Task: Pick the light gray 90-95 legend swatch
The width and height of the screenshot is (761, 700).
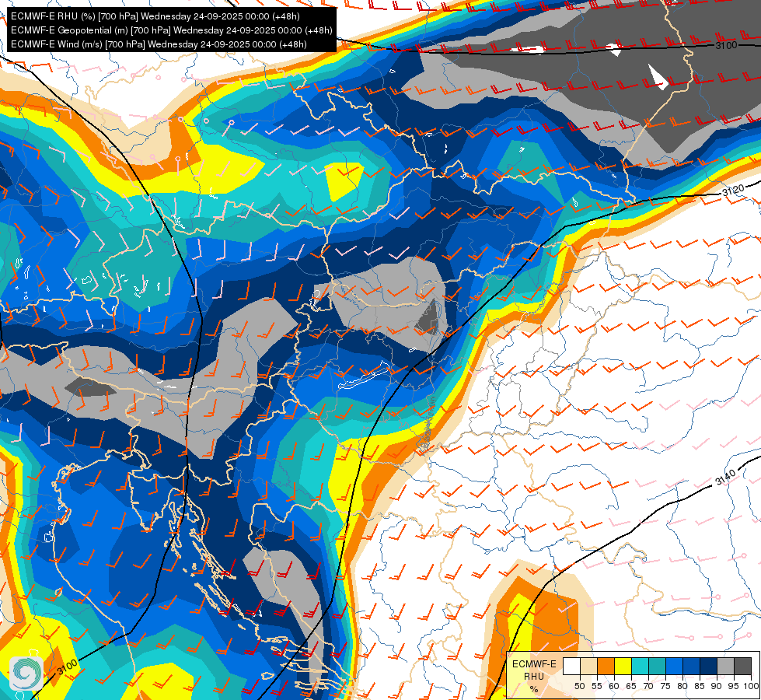Action: pos(725,666)
